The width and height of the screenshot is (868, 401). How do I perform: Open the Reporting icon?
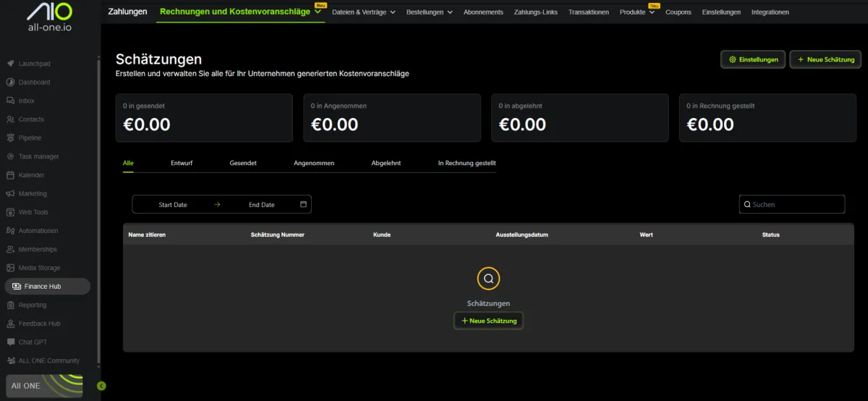tap(11, 305)
